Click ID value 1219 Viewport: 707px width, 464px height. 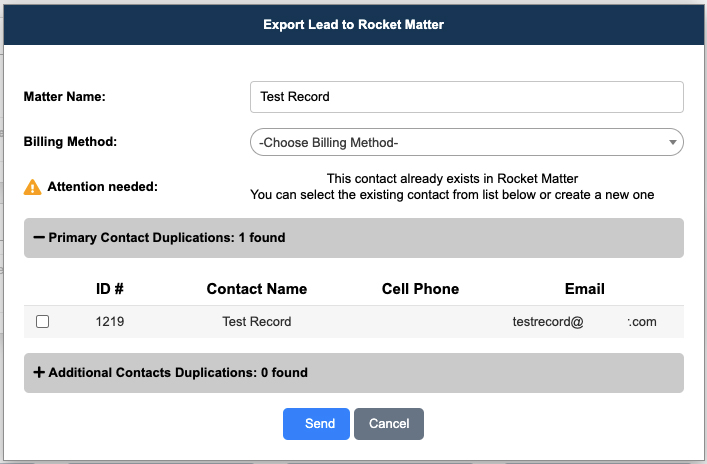click(x=110, y=322)
